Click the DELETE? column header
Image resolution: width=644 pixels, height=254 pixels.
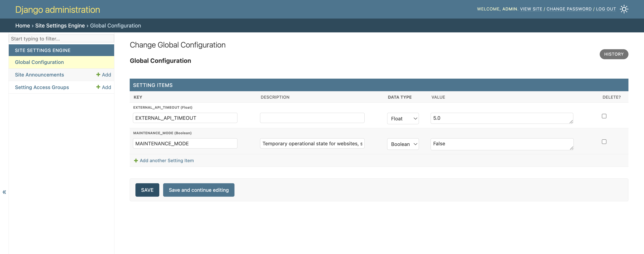click(x=611, y=97)
